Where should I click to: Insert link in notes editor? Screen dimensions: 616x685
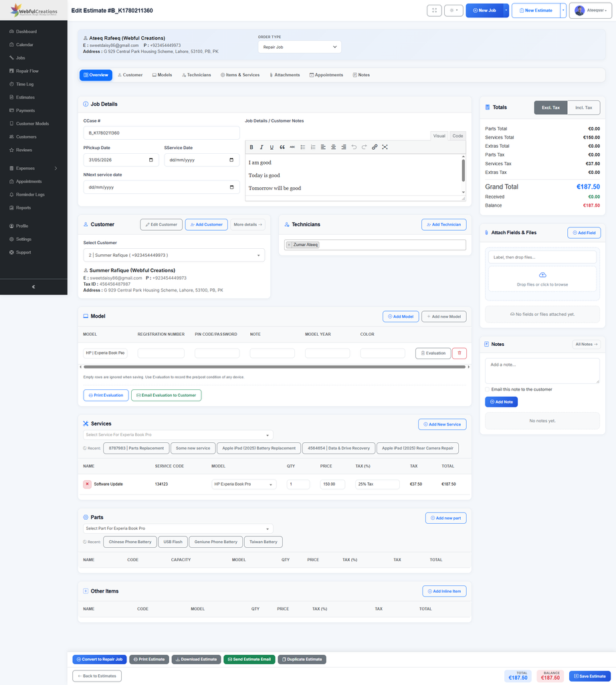click(375, 147)
